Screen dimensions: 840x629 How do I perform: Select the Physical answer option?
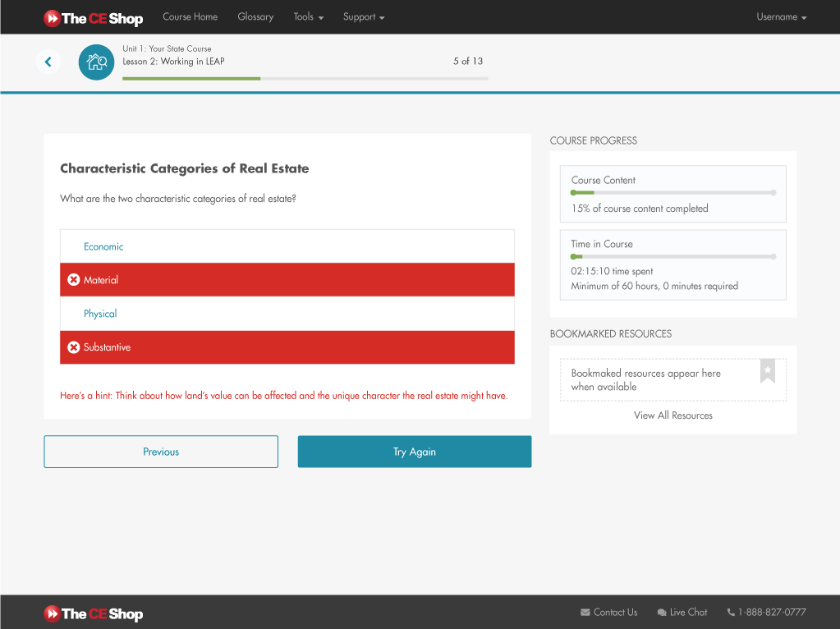click(287, 314)
